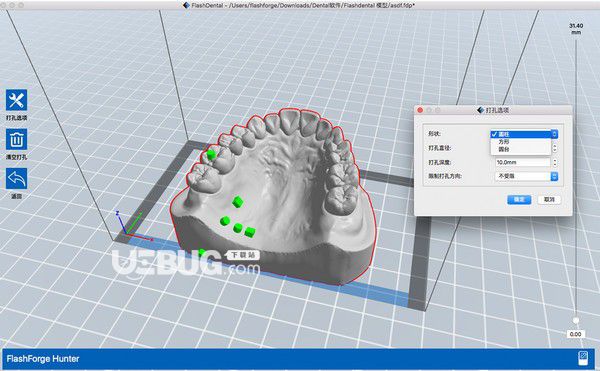
Task: Open the 限制打孔方向 direction dropdown
Action: (527, 176)
